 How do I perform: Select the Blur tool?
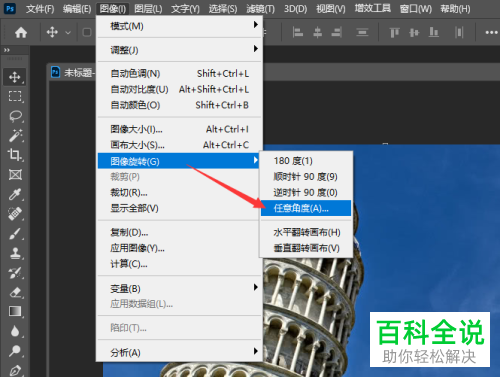click(x=15, y=331)
